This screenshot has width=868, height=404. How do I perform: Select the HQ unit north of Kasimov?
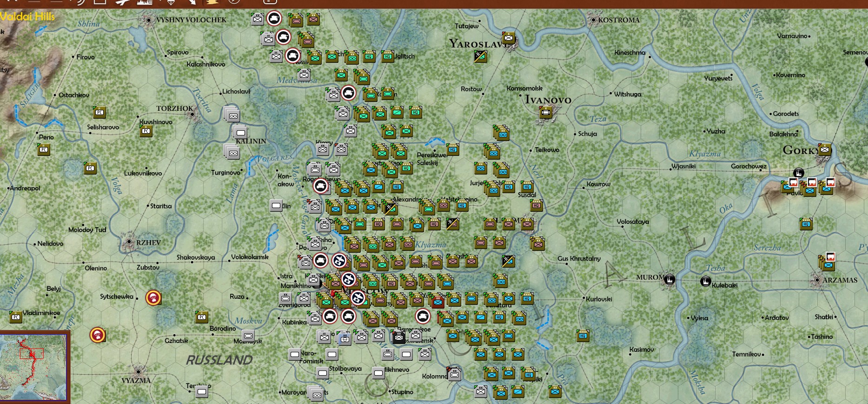point(583,336)
